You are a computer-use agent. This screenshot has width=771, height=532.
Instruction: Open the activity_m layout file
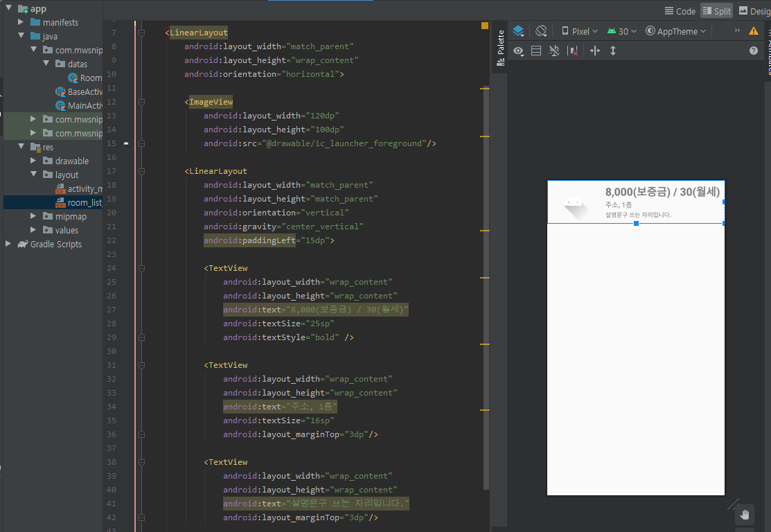point(79,189)
